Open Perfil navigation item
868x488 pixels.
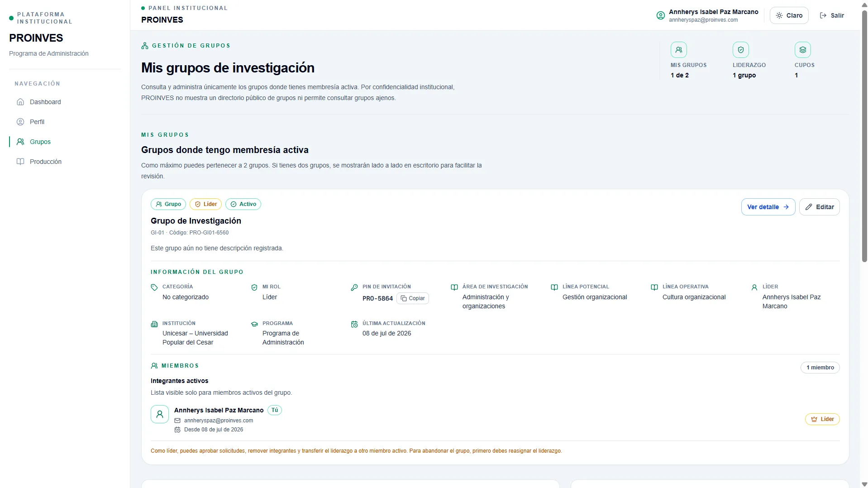(x=65, y=122)
